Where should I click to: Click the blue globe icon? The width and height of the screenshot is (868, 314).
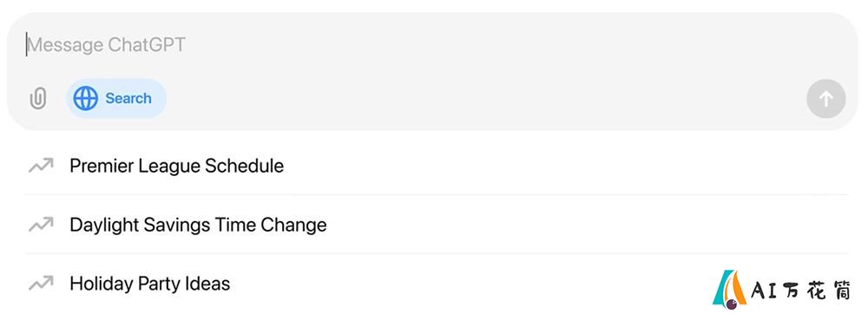(86, 98)
